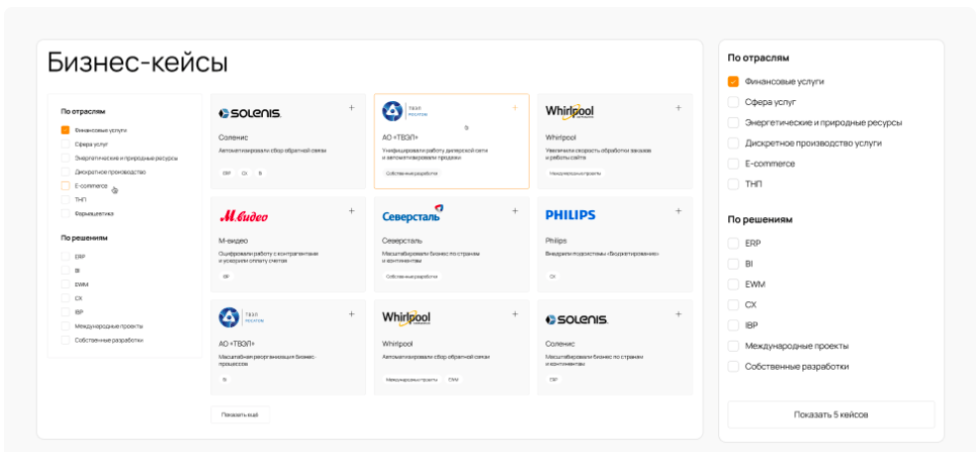The image size is (980, 452).
Task: Click the IBP tag on the М-видео card
Action: (226, 276)
